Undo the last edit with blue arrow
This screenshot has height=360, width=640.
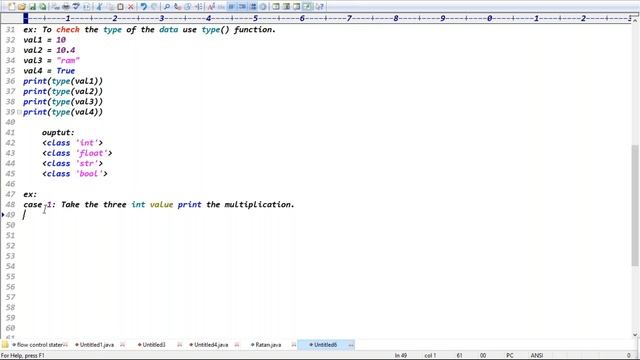click(143, 7)
